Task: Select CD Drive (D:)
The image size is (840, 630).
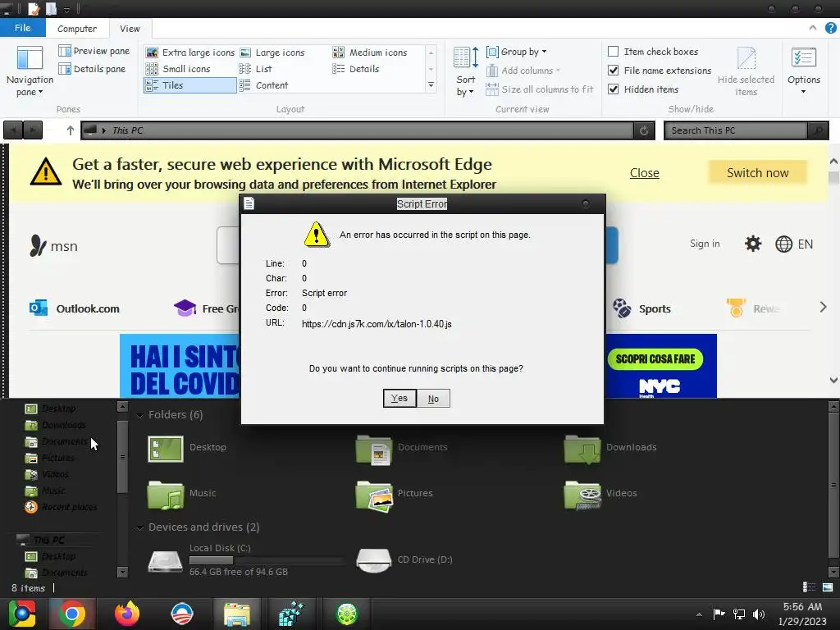Action: pyautogui.click(x=404, y=559)
